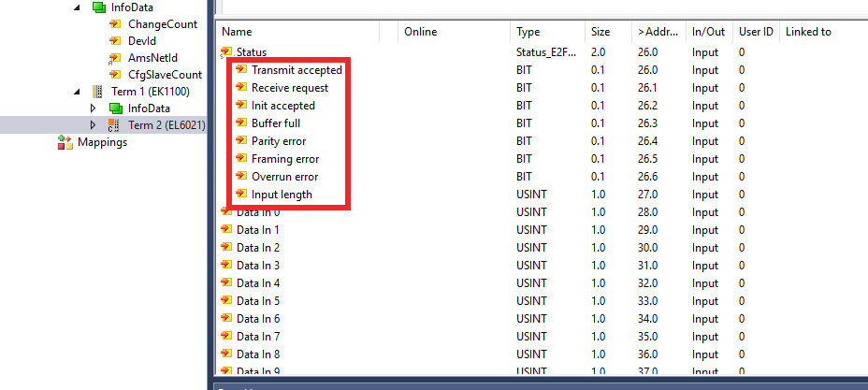Collapse the top InfoData tree node
The width and height of the screenshot is (868, 390).
pyautogui.click(x=77, y=7)
